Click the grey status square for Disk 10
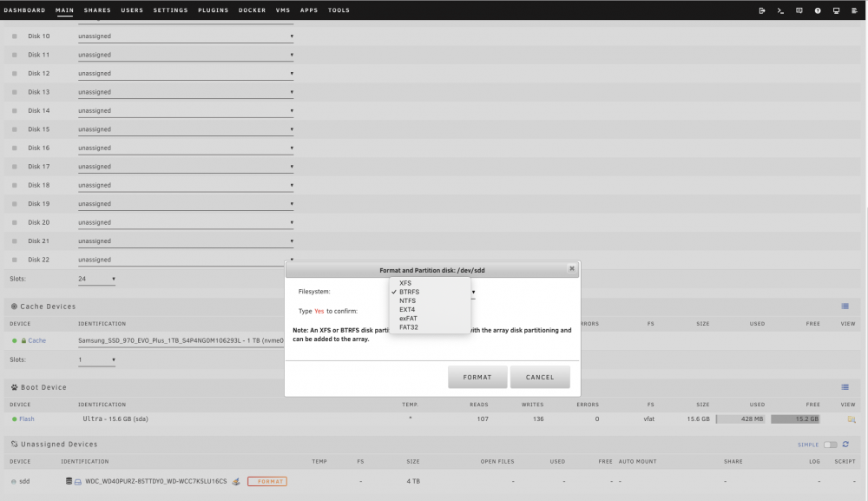This screenshot has width=868, height=501. pos(15,36)
